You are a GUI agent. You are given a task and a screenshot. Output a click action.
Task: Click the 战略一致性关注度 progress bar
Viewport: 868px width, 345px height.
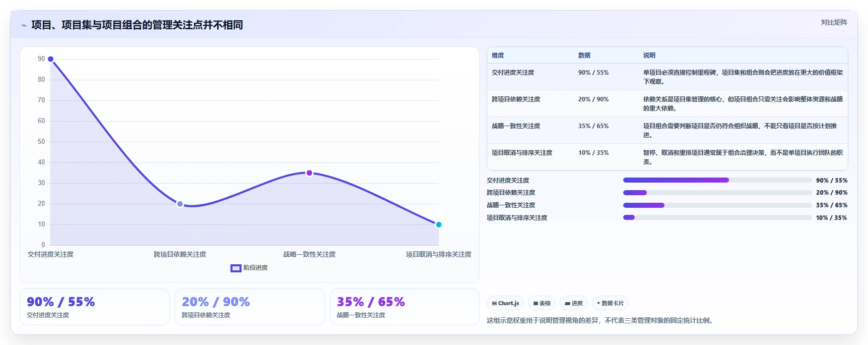coord(717,205)
